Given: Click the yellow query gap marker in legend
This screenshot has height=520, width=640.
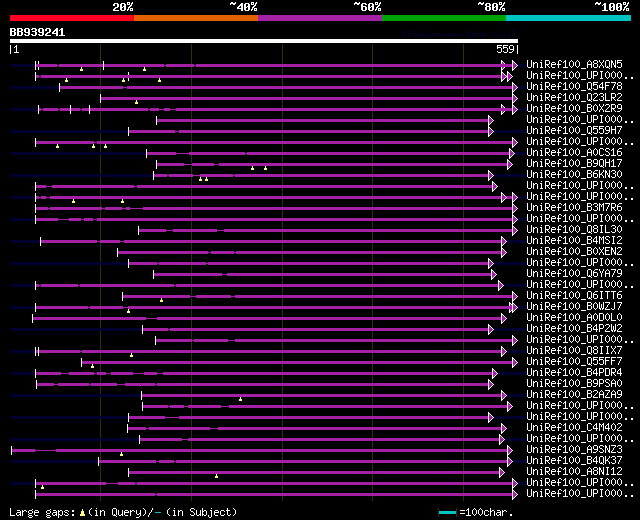Looking at the screenshot, I should [x=82, y=513].
